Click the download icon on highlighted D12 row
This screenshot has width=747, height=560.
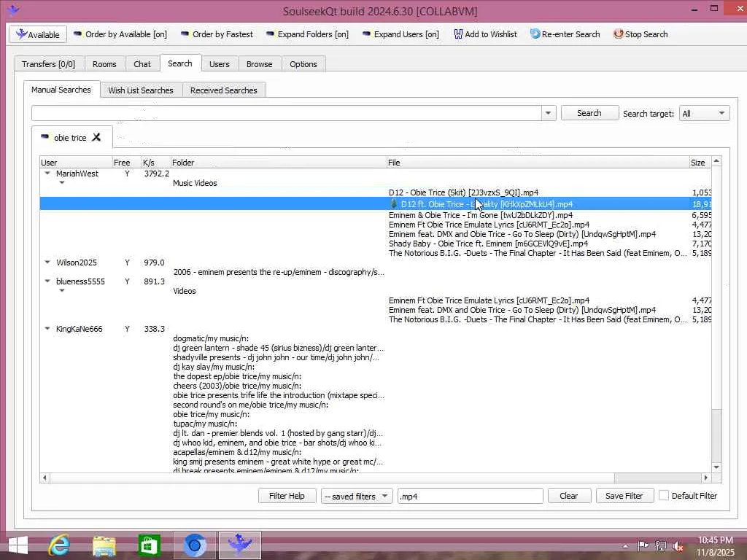click(x=393, y=204)
